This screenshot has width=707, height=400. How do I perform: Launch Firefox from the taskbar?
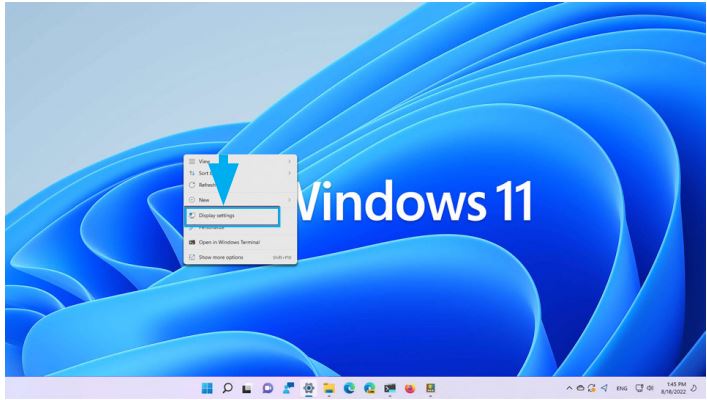coord(409,389)
